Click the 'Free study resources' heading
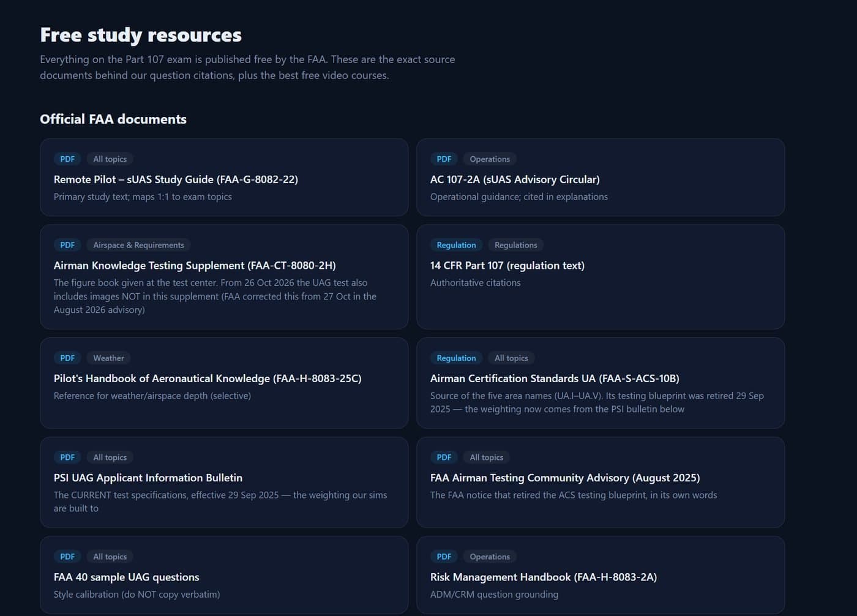The image size is (857, 616). pyautogui.click(x=141, y=35)
